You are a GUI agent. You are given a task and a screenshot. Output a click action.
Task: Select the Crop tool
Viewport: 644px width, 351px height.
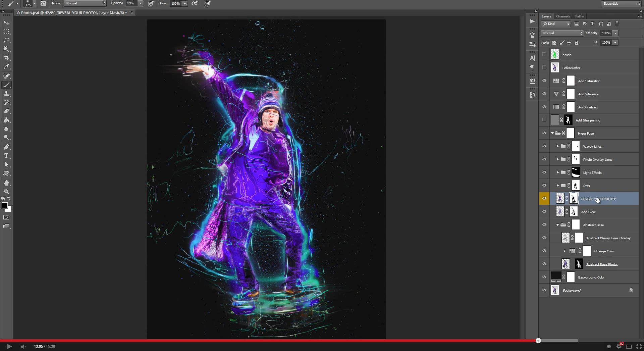tap(6, 57)
